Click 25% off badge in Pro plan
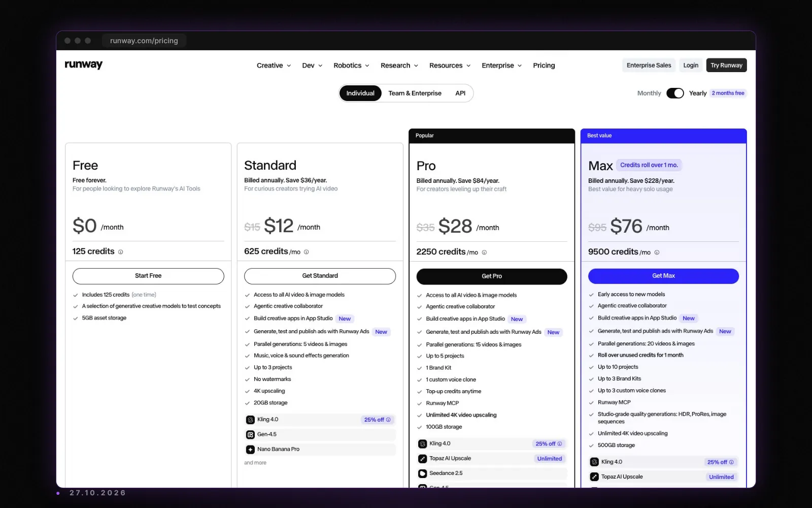This screenshot has width=812, height=508. [549, 443]
